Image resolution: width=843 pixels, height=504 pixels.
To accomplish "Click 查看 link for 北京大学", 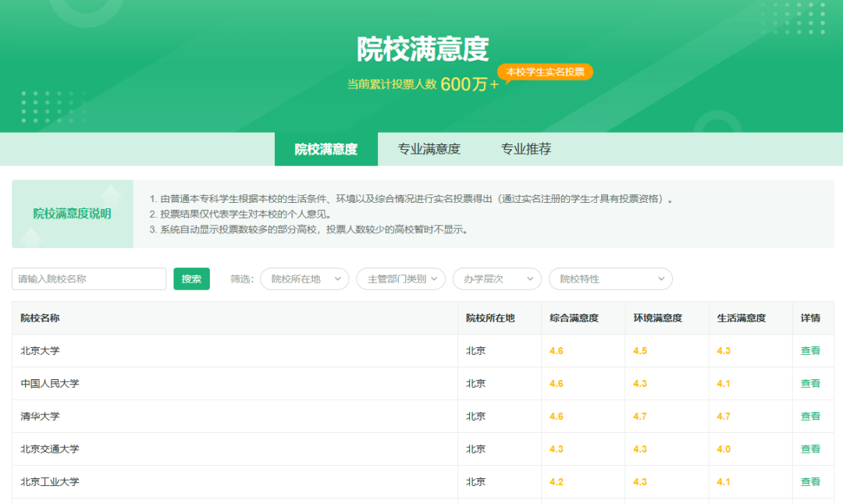I will 810,351.
